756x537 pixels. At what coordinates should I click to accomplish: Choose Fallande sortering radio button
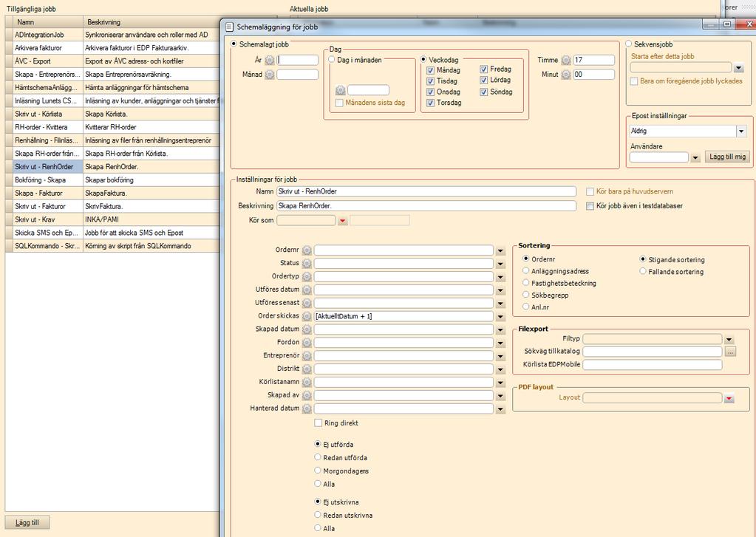643,271
